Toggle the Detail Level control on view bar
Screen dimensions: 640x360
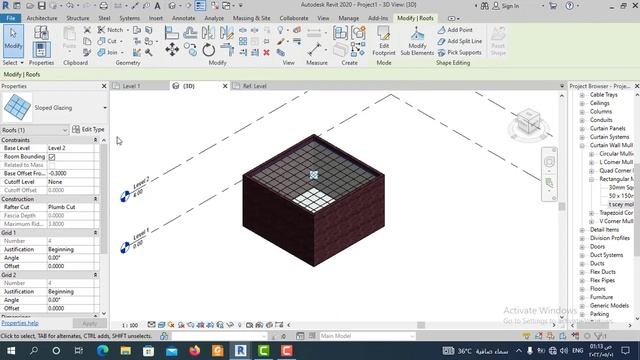tap(151, 325)
